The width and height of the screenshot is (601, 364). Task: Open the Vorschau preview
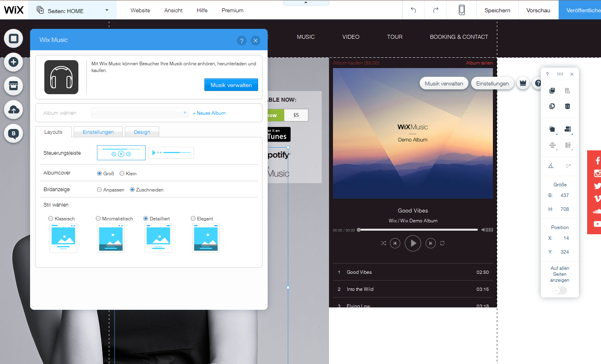[538, 10]
